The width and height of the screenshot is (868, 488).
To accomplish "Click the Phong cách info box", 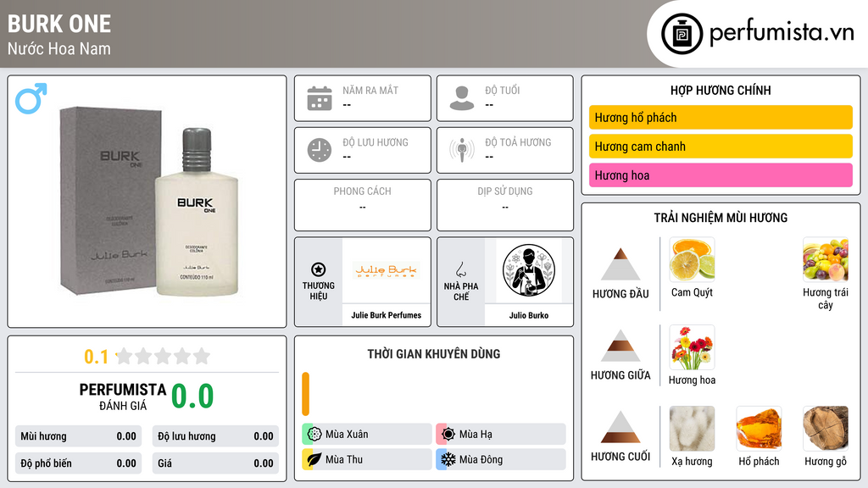I will pyautogui.click(x=363, y=205).
